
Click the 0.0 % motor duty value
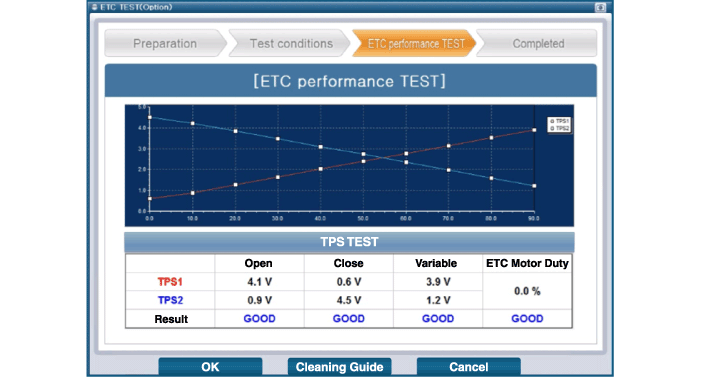527,291
